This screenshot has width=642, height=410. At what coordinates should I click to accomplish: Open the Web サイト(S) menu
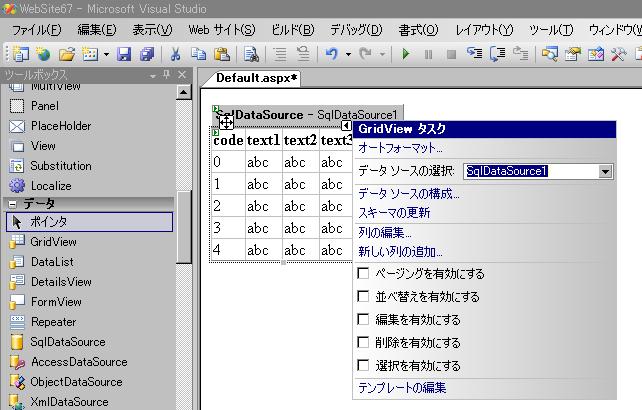pyautogui.click(x=222, y=30)
